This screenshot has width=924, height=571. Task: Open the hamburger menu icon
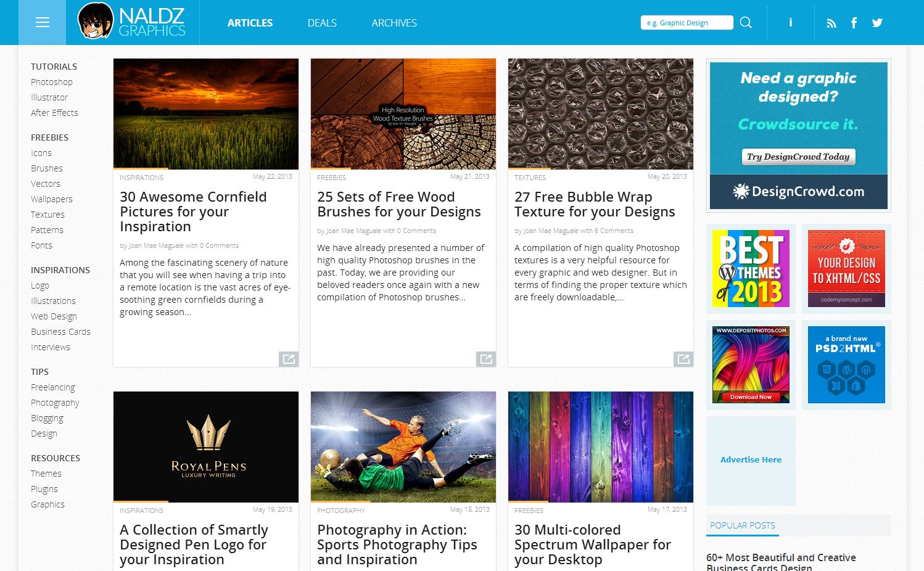click(42, 23)
